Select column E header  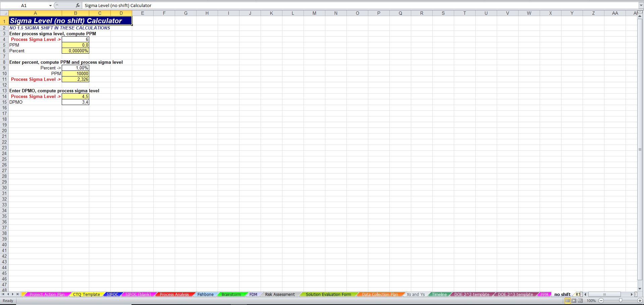143,13
